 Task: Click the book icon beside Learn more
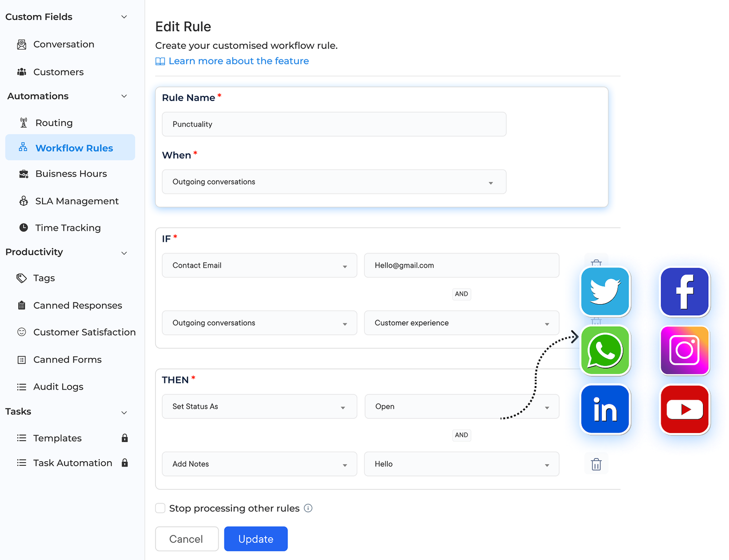tap(160, 61)
